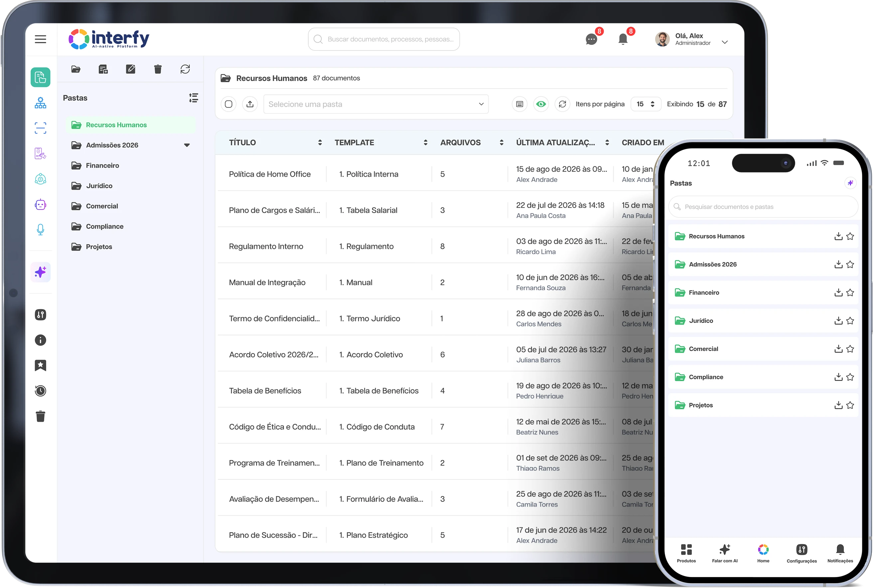Click the Buscar documentos search field

tap(384, 39)
